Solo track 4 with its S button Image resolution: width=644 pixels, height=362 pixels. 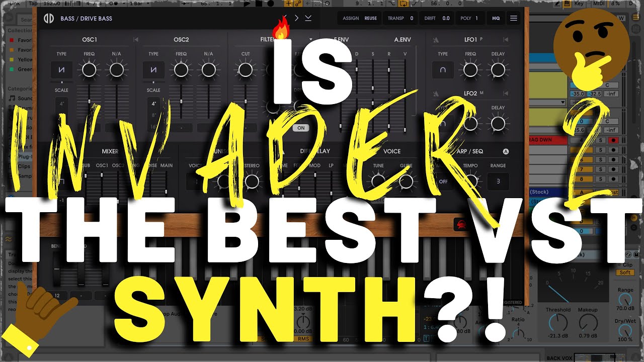pyautogui.click(x=601, y=140)
